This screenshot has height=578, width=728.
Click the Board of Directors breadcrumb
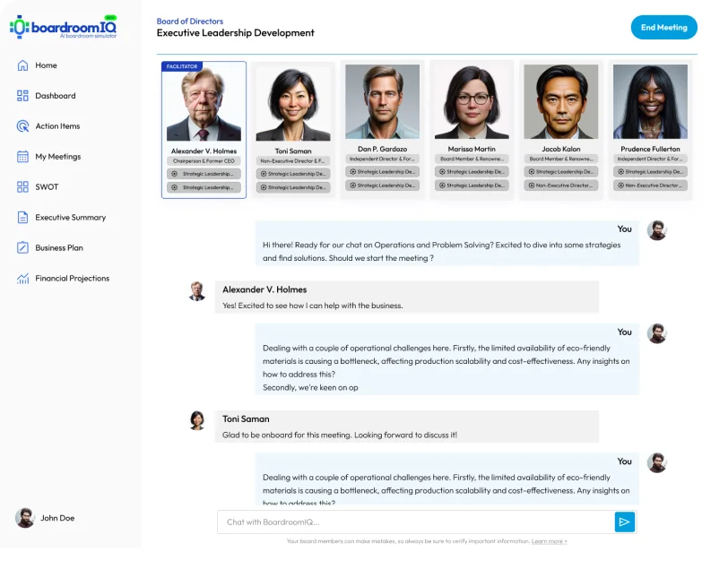190,22
